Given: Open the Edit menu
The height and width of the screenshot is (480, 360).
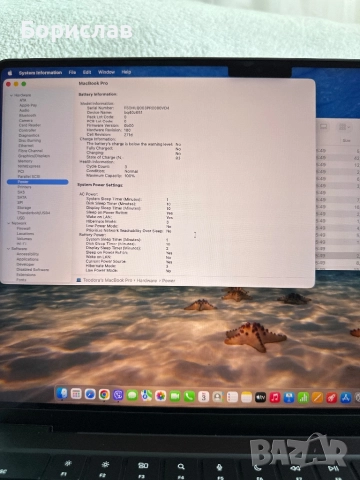Looking at the screenshot, I should [x=87, y=72].
